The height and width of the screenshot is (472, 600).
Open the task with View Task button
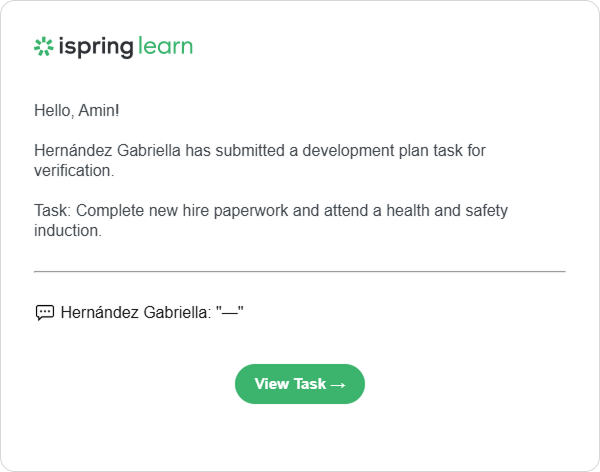[300, 384]
